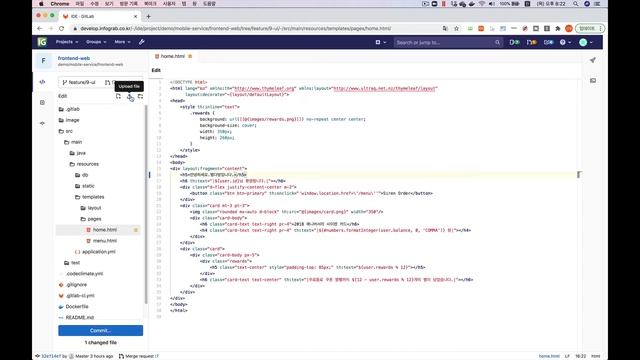Viewport: 640px width, 360px height.
Task: Open the user avatar dropdown
Action: point(586,42)
